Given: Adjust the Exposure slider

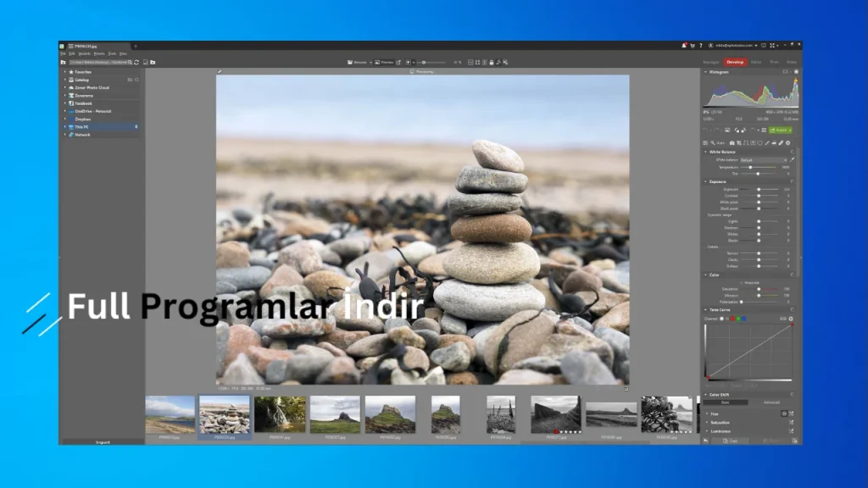Looking at the screenshot, I should (x=759, y=189).
